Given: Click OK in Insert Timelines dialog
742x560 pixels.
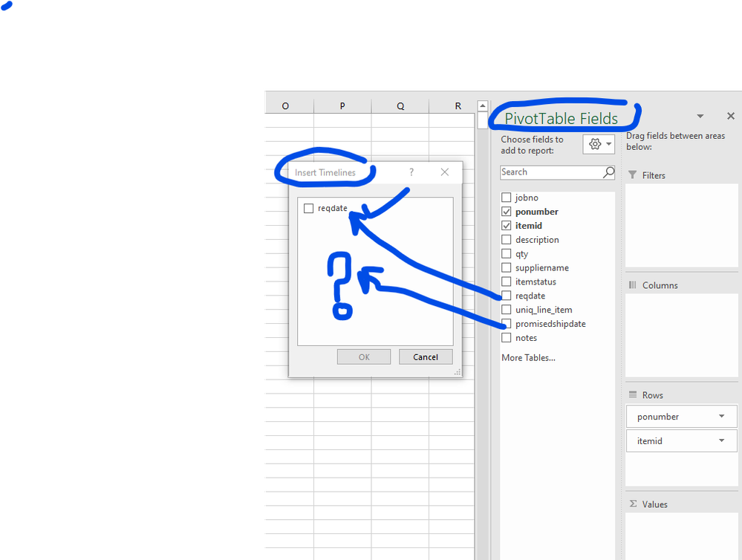Looking at the screenshot, I should pos(363,356).
